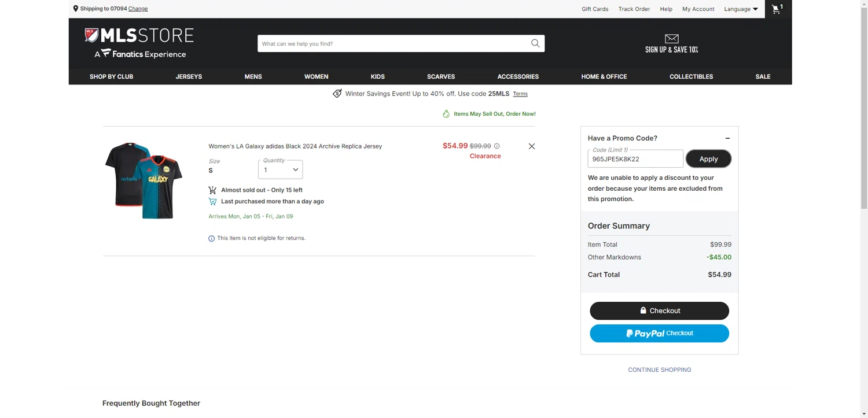
Task: Click the price info icon
Action: [496, 146]
